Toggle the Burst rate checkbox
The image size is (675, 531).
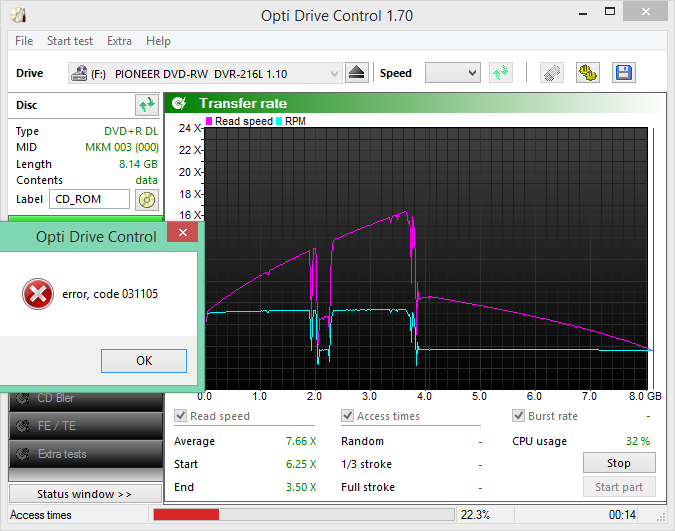pos(518,416)
